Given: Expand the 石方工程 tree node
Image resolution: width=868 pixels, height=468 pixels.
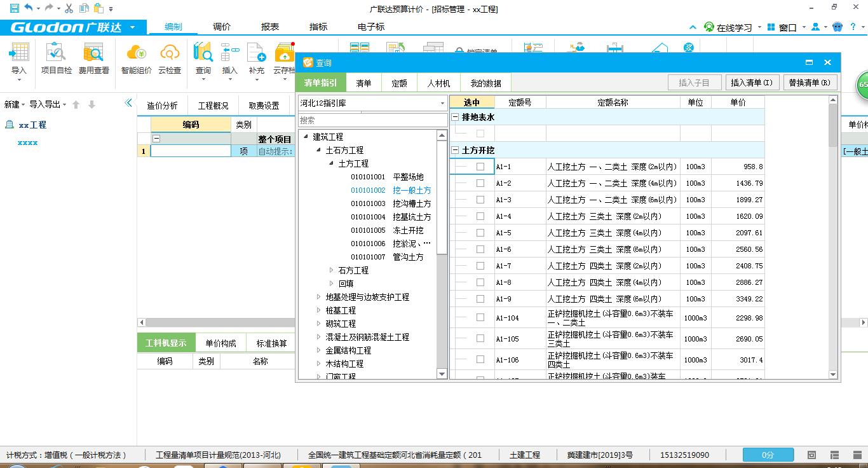Looking at the screenshot, I should (x=332, y=270).
